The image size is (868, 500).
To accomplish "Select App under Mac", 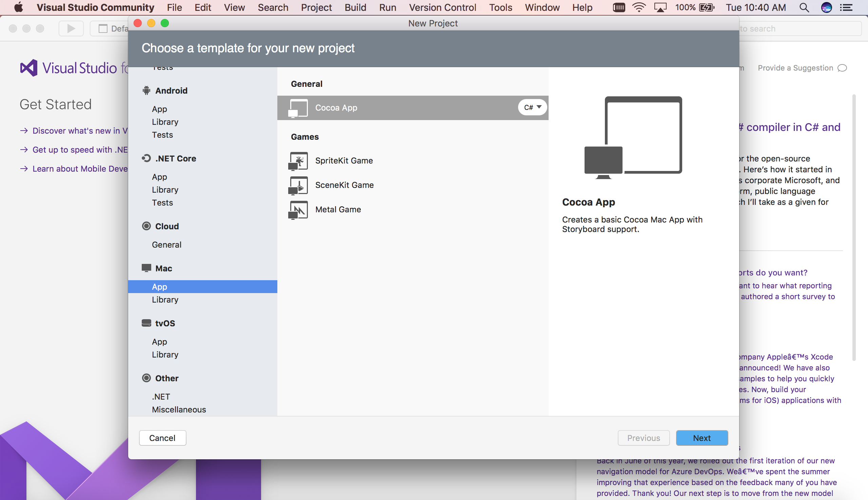I will point(202,287).
